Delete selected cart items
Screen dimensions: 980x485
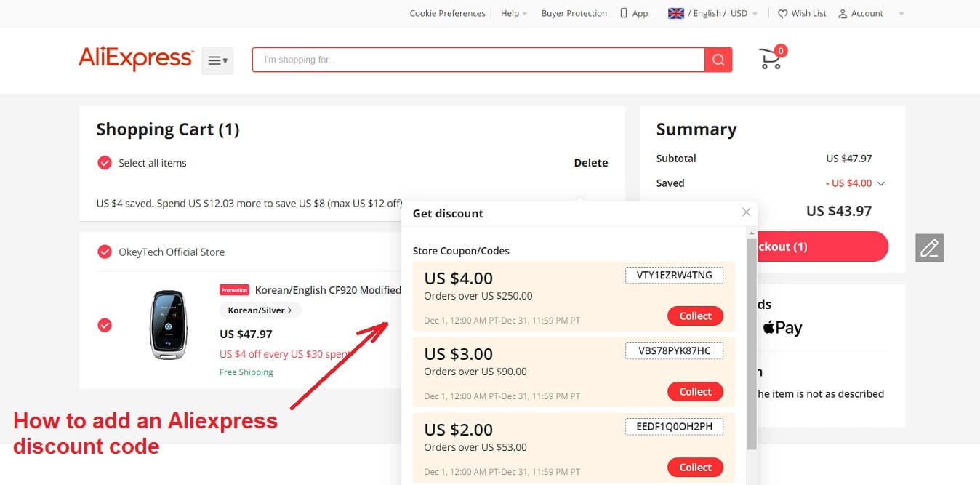tap(591, 163)
